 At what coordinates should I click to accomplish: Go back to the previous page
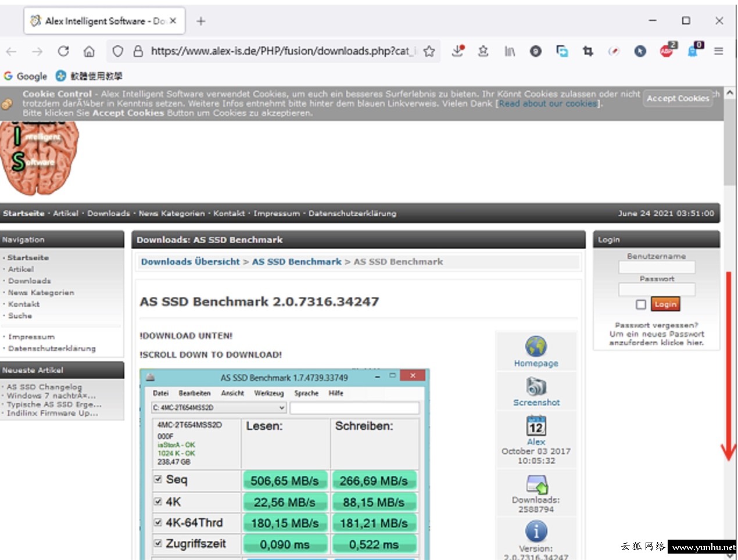click(x=12, y=52)
